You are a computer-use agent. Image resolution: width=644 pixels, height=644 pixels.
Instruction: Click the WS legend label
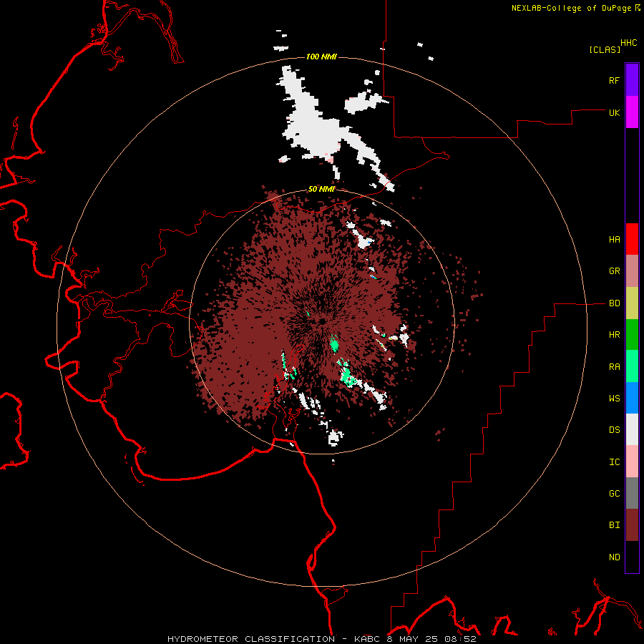coord(614,398)
